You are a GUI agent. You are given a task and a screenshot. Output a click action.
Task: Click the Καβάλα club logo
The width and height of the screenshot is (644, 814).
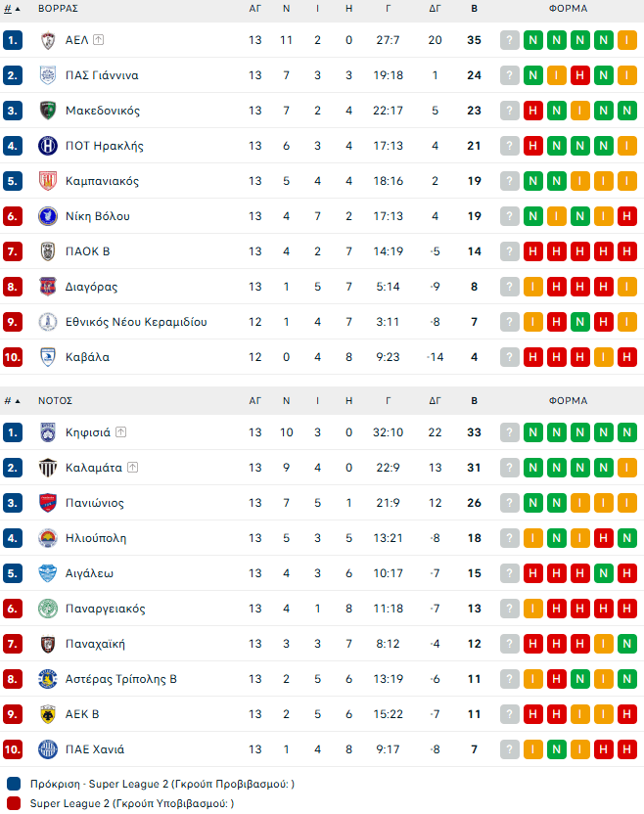click(47, 357)
